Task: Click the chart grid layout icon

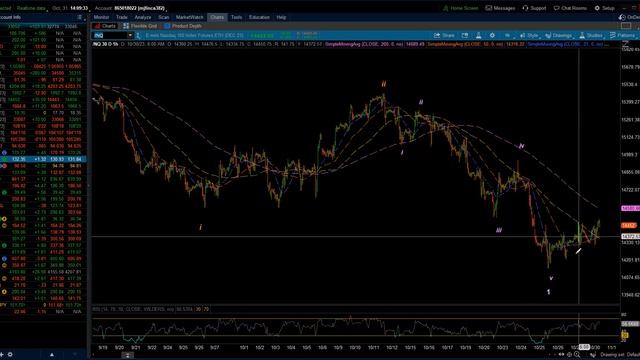Action: pyautogui.click(x=626, y=26)
